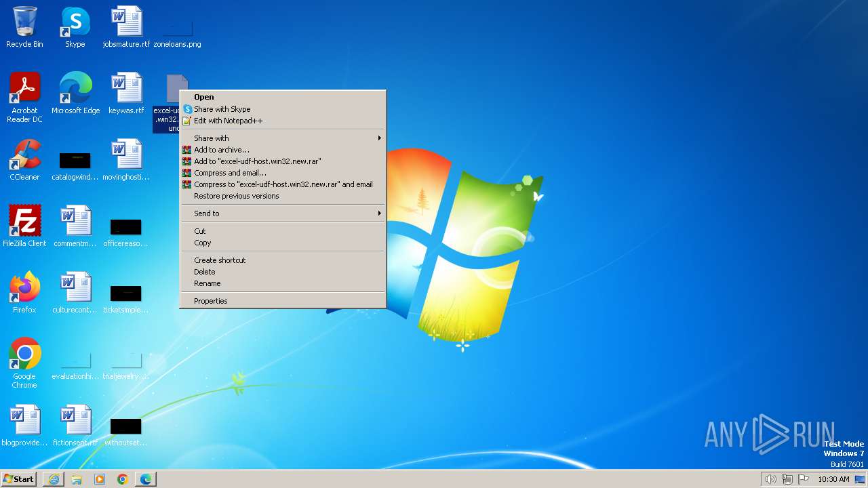Select CCleaner desktop shortcut
This screenshot has width=868, height=488.
point(24,160)
